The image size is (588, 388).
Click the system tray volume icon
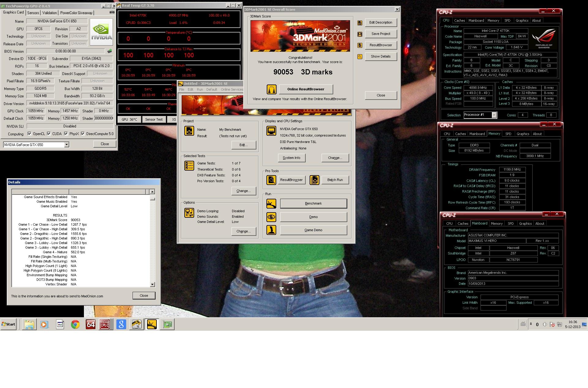click(x=545, y=324)
